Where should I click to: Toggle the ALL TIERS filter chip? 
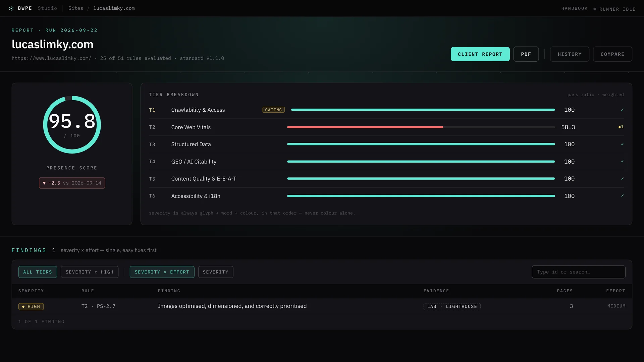click(x=38, y=272)
